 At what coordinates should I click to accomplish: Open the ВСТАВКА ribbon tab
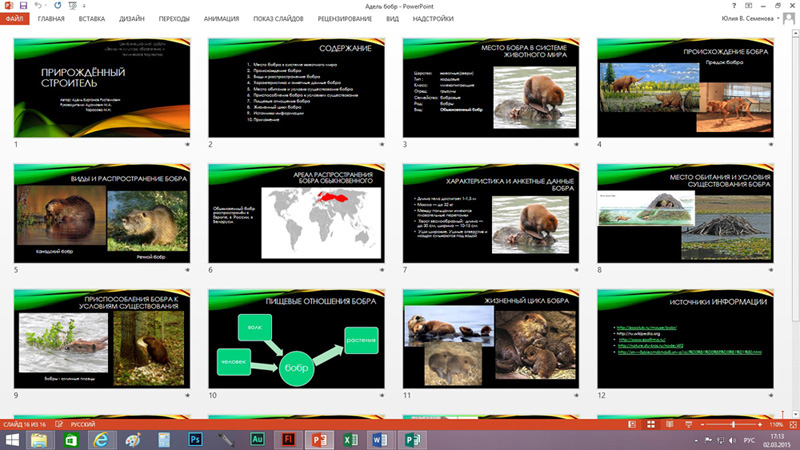pyautogui.click(x=91, y=18)
